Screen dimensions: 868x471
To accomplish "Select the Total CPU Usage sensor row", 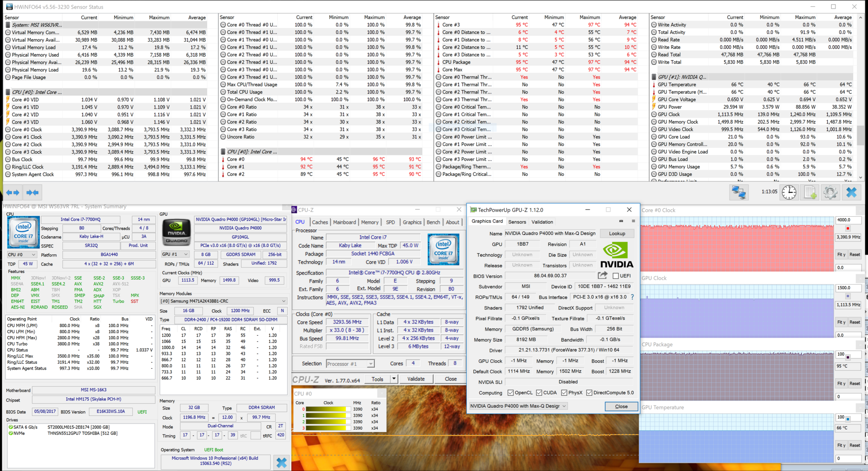I will pos(321,92).
